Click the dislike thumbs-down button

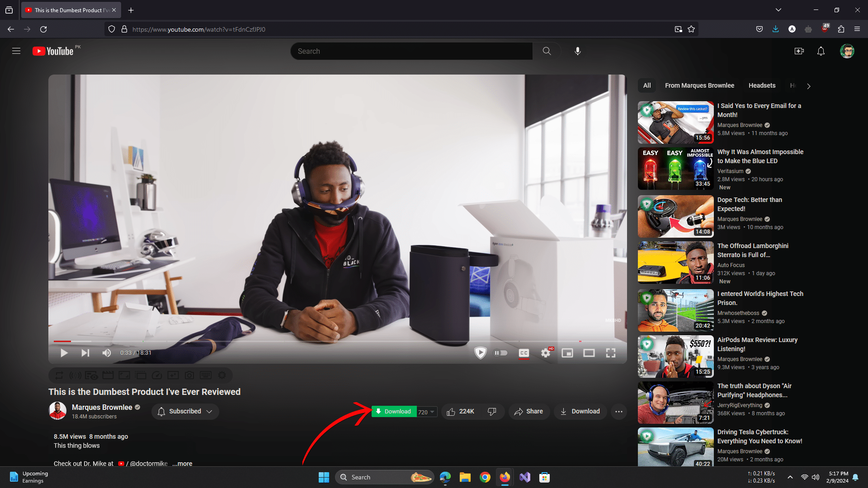(x=492, y=411)
